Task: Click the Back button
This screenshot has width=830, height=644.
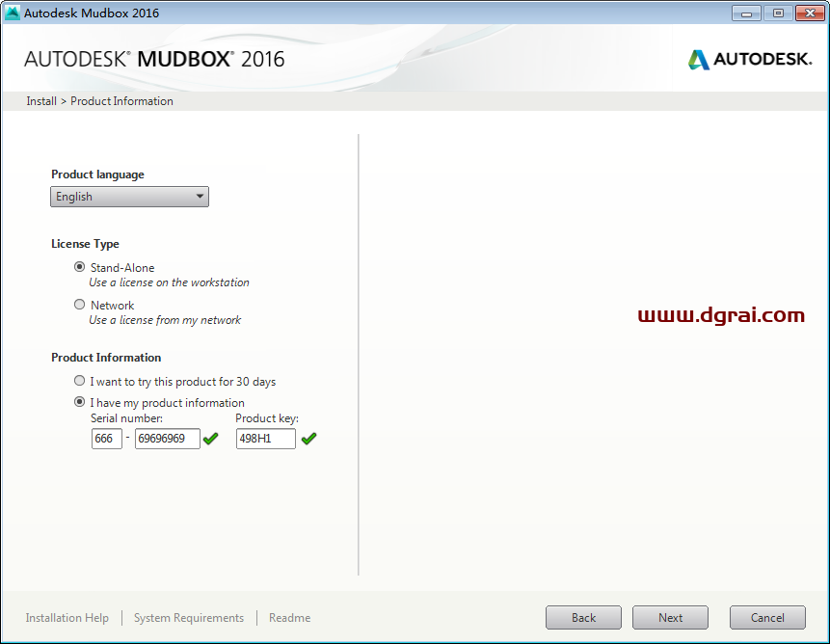Action: click(583, 617)
